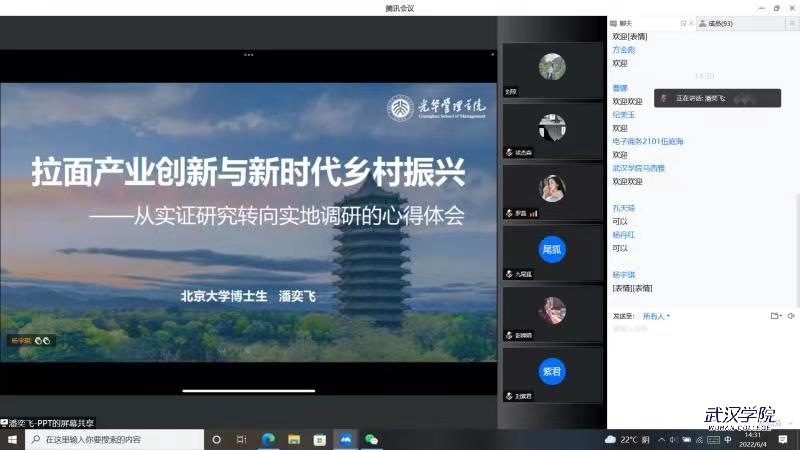
Task: Open the weather widget showing 22°C
Action: click(628, 439)
